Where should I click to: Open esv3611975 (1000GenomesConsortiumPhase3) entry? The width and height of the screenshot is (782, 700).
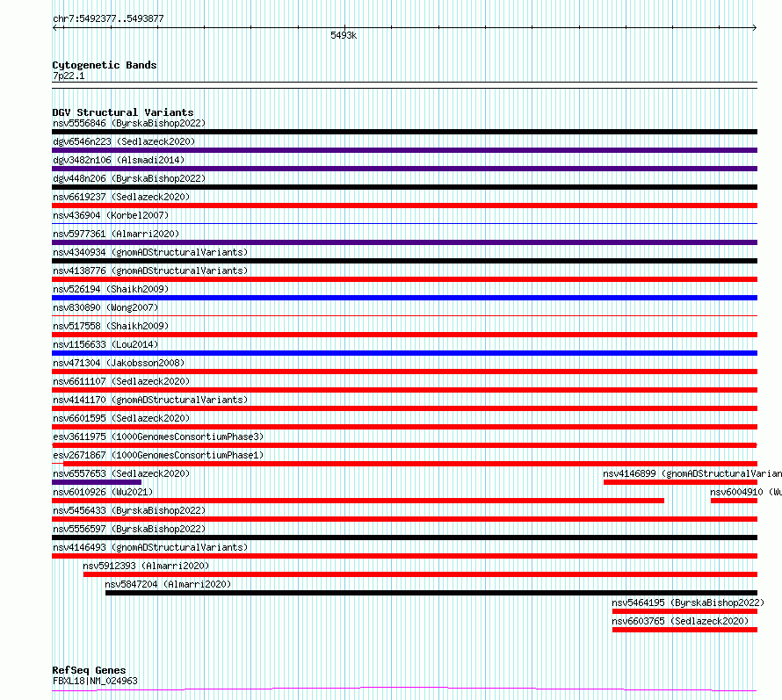pos(158,437)
